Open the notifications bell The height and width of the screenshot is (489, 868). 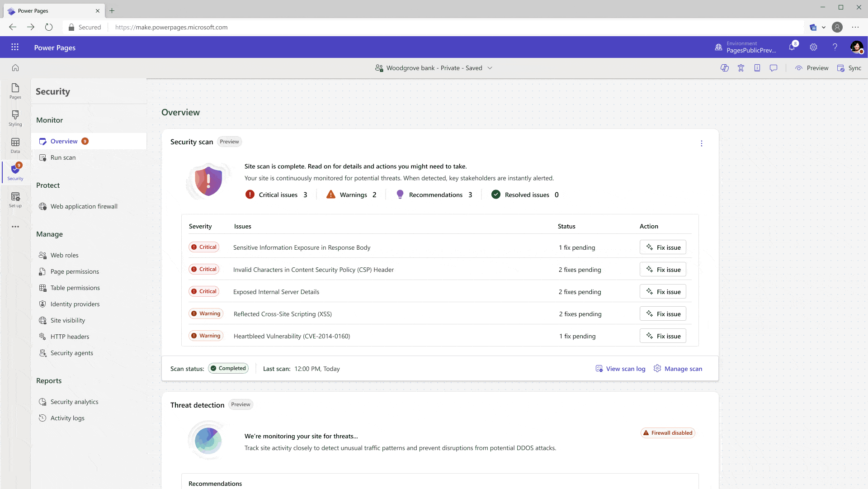[792, 47]
